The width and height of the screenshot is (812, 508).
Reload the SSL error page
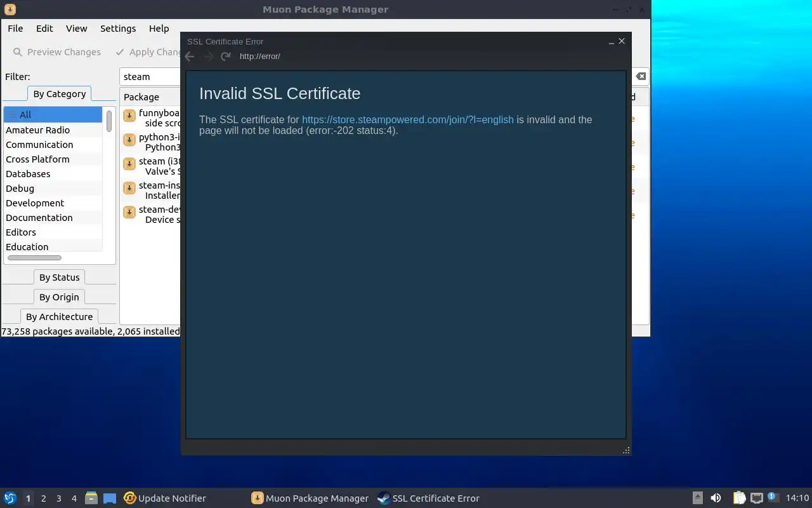pos(225,57)
